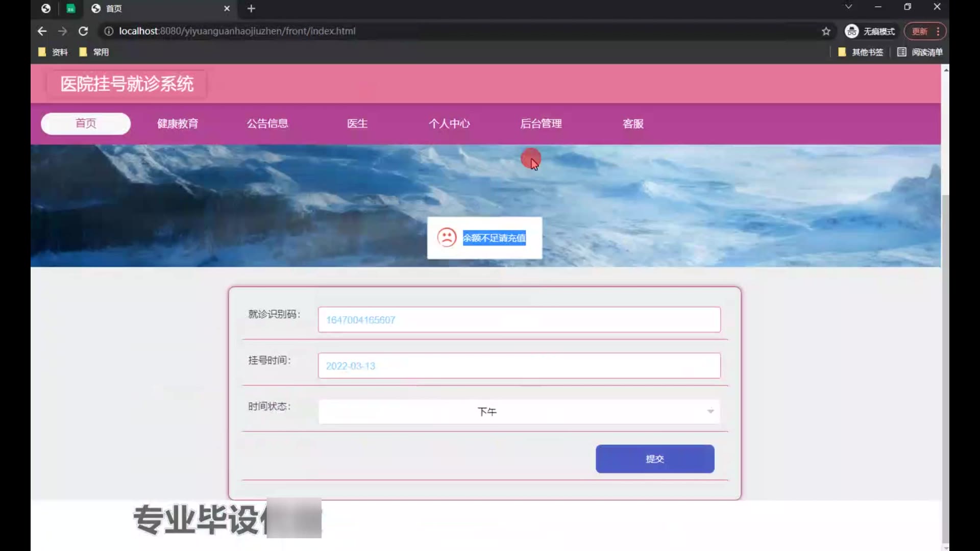
Task: Open the incognito 无痕模式 profile icon
Action: tap(870, 31)
